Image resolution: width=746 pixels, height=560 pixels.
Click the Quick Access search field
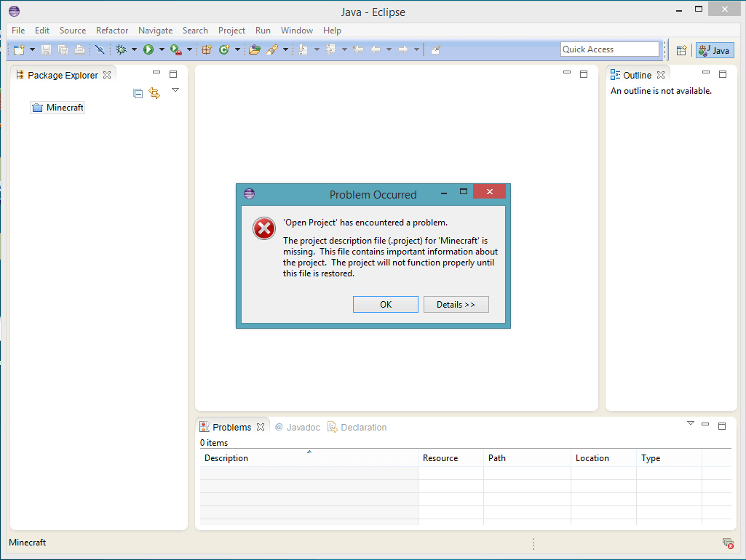pos(609,49)
